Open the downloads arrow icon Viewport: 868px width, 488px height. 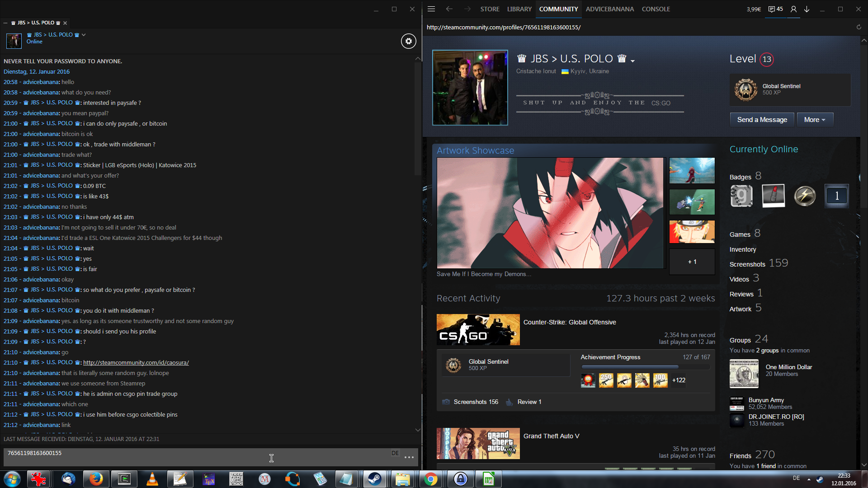point(807,9)
